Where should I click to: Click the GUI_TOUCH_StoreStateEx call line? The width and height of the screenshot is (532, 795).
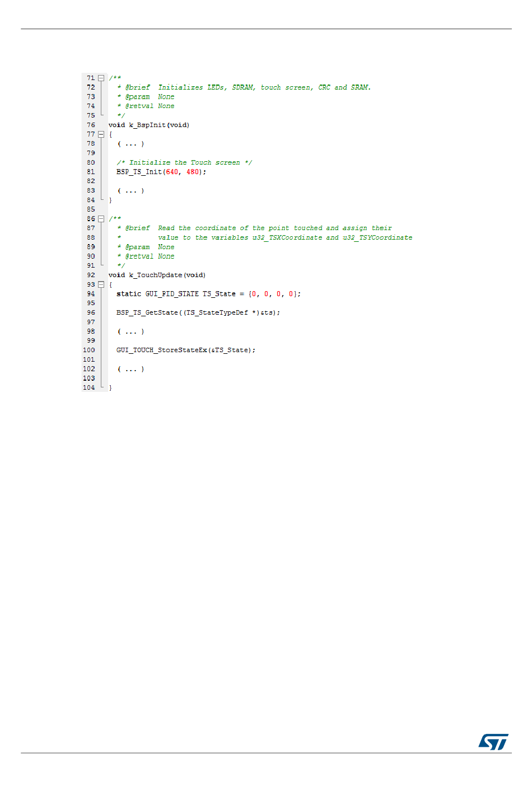pyautogui.click(x=186, y=350)
